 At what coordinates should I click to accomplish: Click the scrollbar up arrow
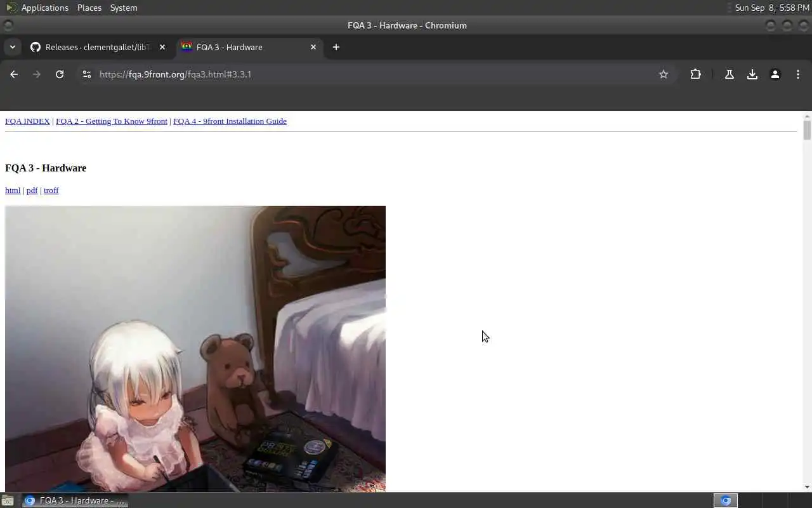[x=807, y=116]
